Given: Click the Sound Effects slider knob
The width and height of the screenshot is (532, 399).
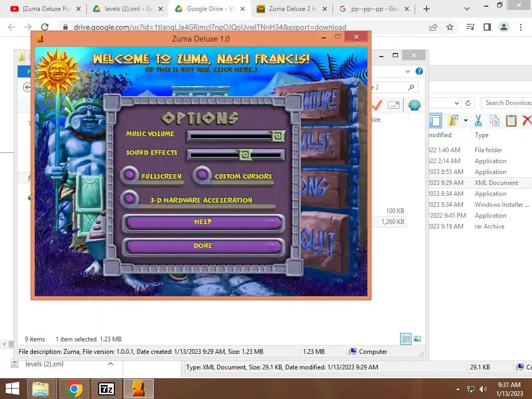Looking at the screenshot, I should pyautogui.click(x=245, y=155).
